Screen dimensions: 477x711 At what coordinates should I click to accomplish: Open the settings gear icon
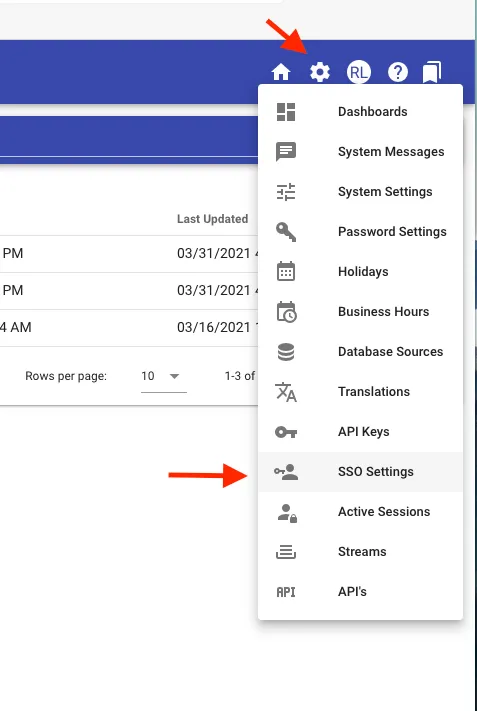tap(320, 72)
